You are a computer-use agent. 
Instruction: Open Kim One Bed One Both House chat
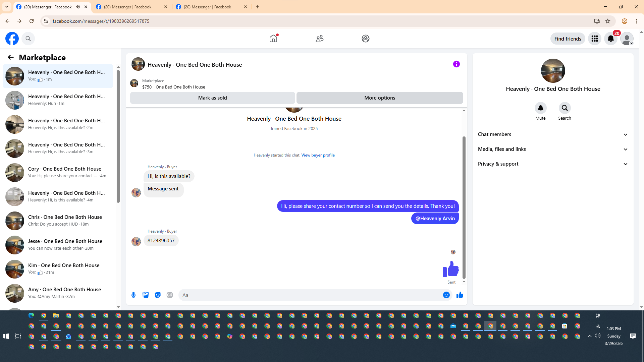click(x=58, y=269)
